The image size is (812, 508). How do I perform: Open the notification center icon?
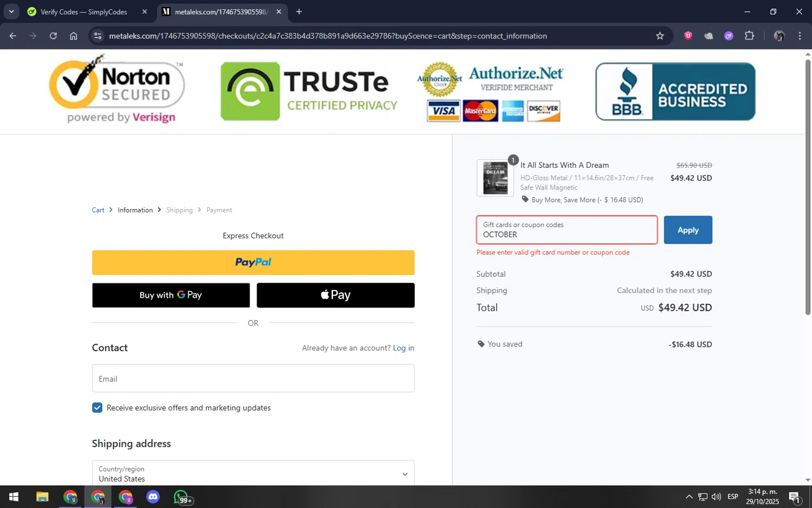tap(795, 497)
